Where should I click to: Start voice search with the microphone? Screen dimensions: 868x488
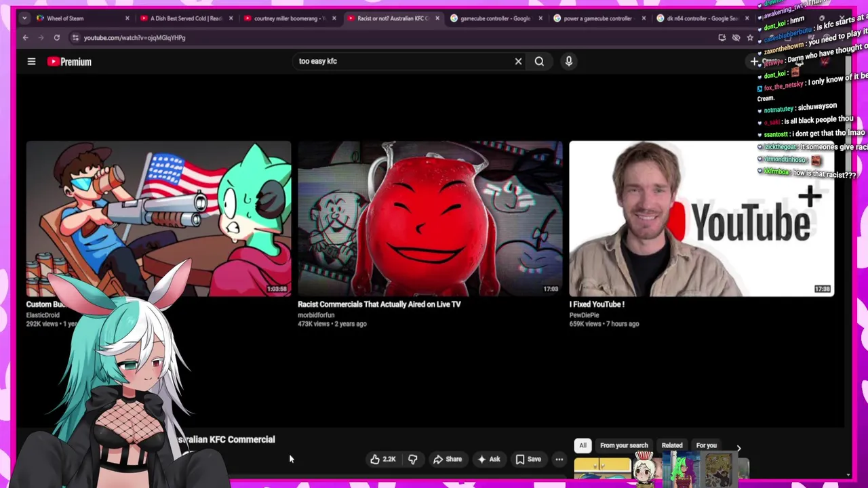pyautogui.click(x=569, y=62)
